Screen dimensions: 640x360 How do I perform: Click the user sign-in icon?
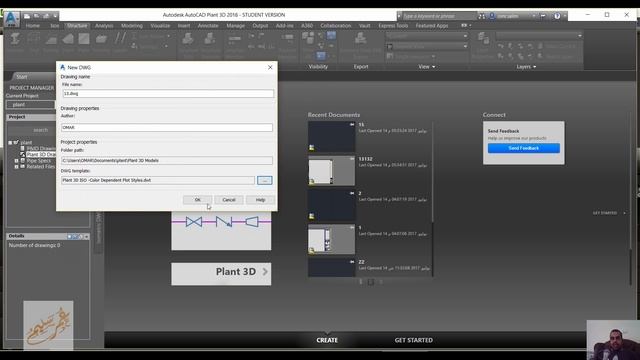click(x=492, y=16)
